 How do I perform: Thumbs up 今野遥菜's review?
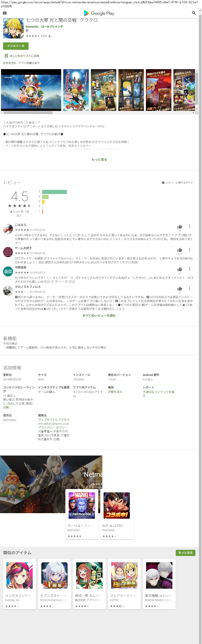click(x=180, y=269)
